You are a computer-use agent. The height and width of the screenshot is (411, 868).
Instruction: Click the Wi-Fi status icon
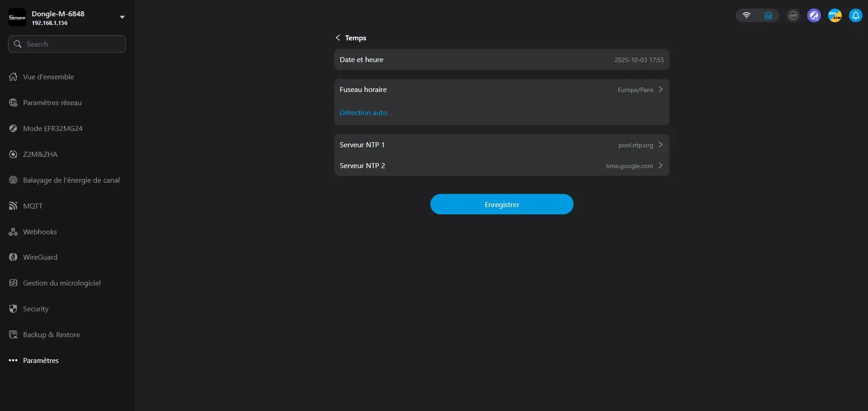point(746,15)
